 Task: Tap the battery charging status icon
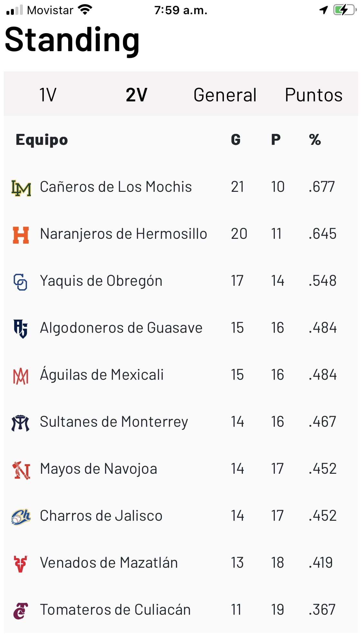tap(345, 10)
